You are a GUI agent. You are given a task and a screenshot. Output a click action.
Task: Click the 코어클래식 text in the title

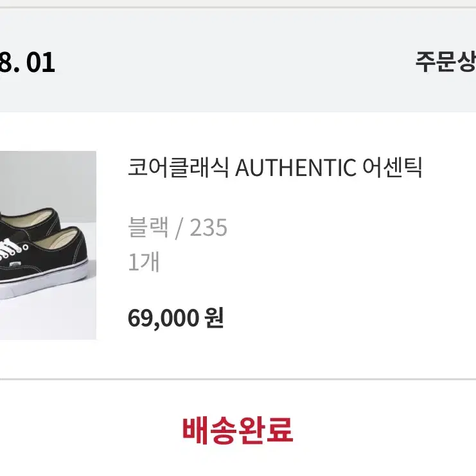179,167
